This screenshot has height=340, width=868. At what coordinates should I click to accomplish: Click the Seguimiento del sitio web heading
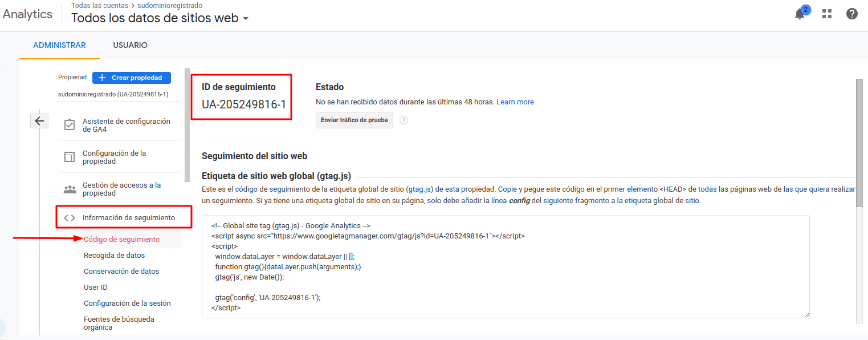(x=255, y=156)
